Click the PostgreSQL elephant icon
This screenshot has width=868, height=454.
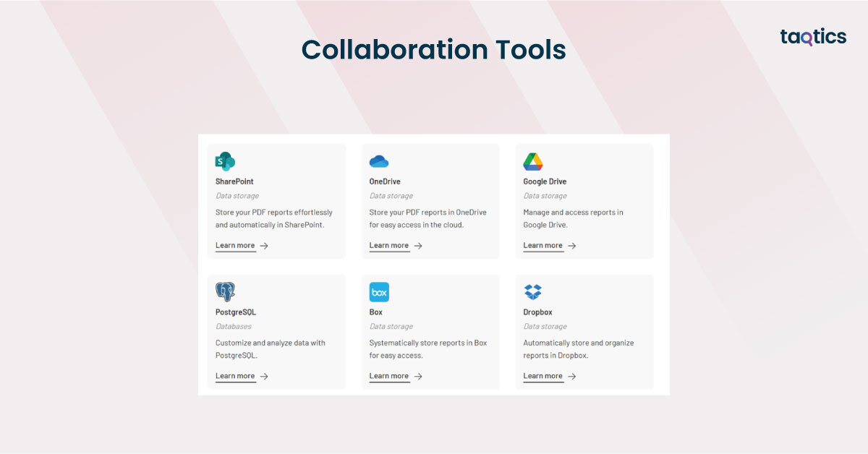click(225, 292)
